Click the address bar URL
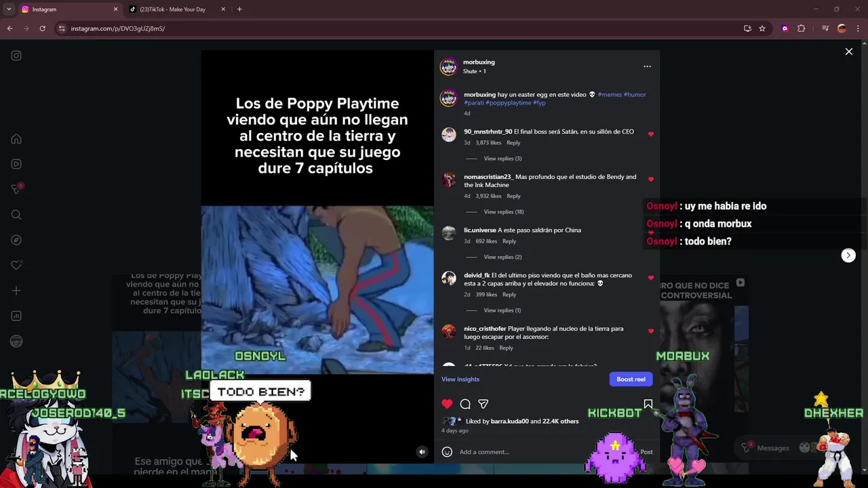The image size is (868, 488). point(118,28)
